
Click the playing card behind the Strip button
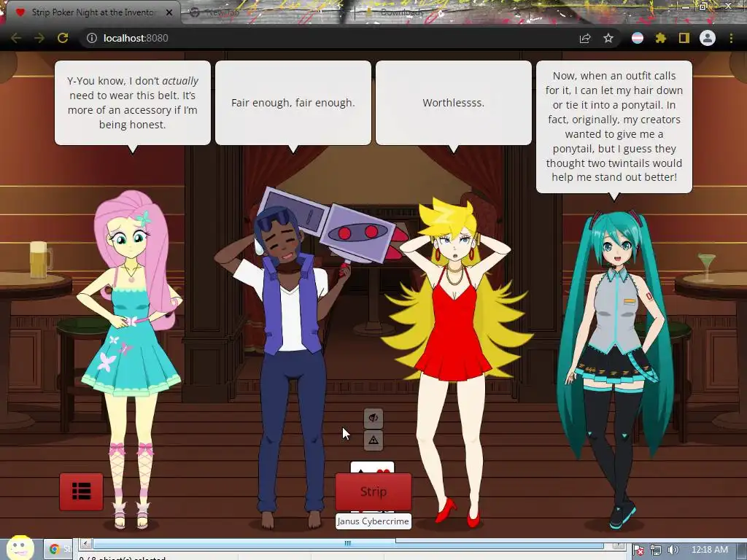tap(373, 467)
